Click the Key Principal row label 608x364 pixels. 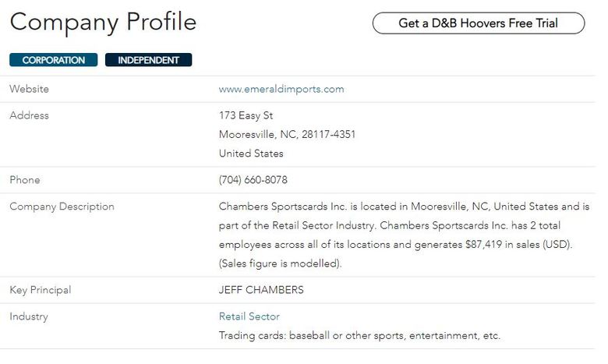41,290
